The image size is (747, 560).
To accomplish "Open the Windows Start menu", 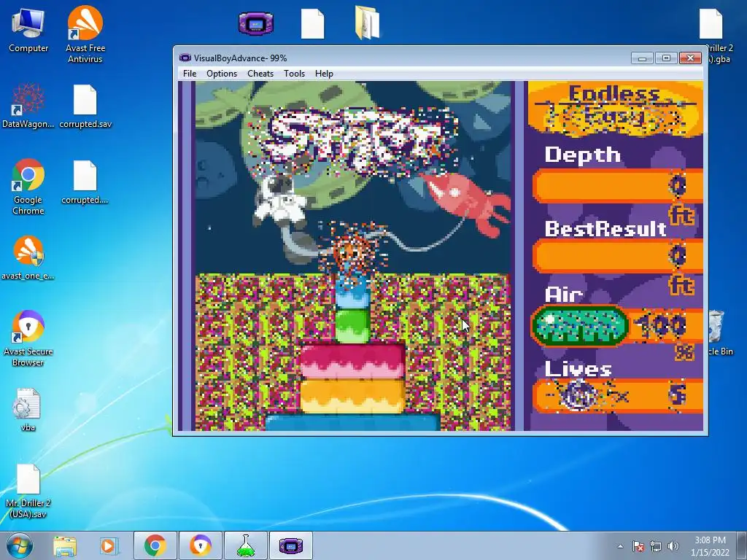I will [x=20, y=545].
